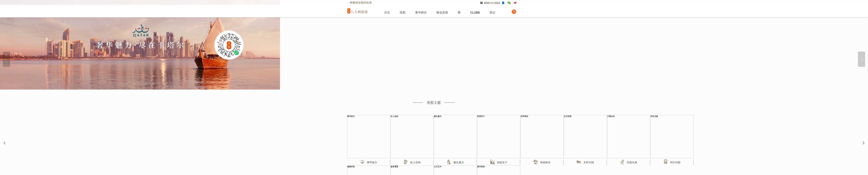Click the 八大洲旅游 logo
This screenshot has height=175, width=868.
tap(357, 11)
